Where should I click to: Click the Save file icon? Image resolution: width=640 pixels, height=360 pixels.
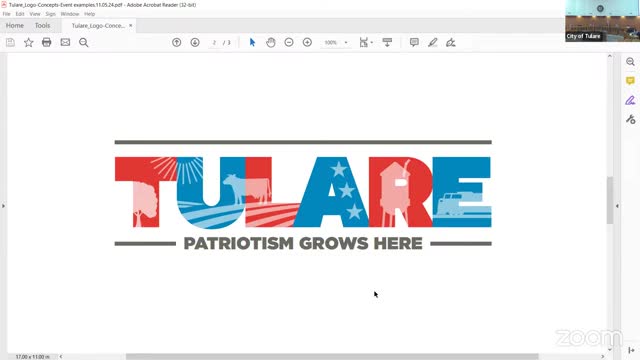point(10,42)
